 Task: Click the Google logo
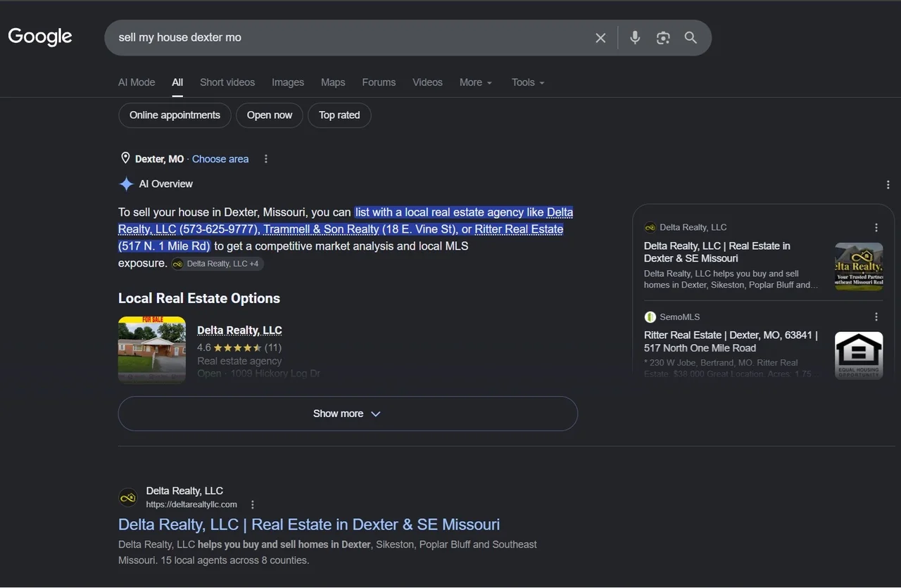40,37
